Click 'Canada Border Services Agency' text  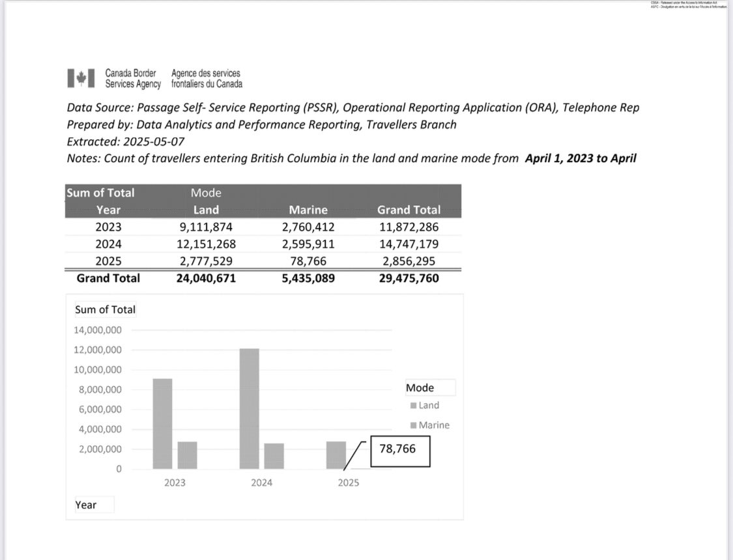133,79
